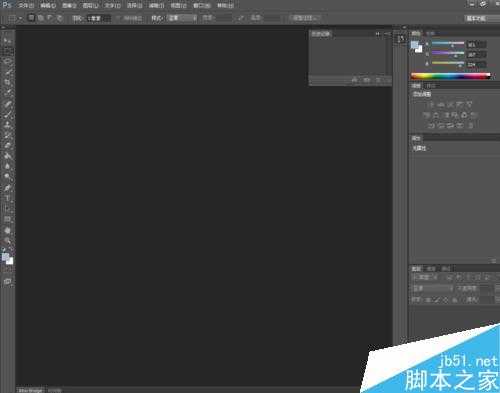
Task: Select the History Brush tool
Action: tap(7, 135)
